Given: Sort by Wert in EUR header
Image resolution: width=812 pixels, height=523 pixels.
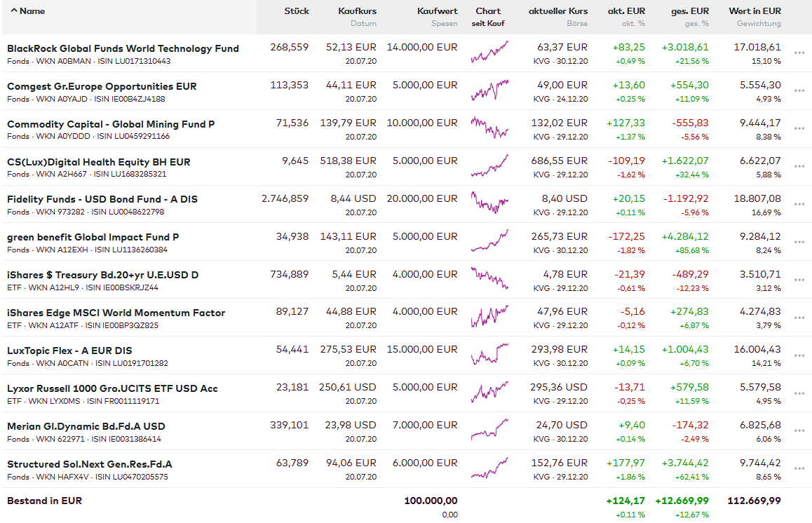Looking at the screenshot, I should tap(755, 11).
